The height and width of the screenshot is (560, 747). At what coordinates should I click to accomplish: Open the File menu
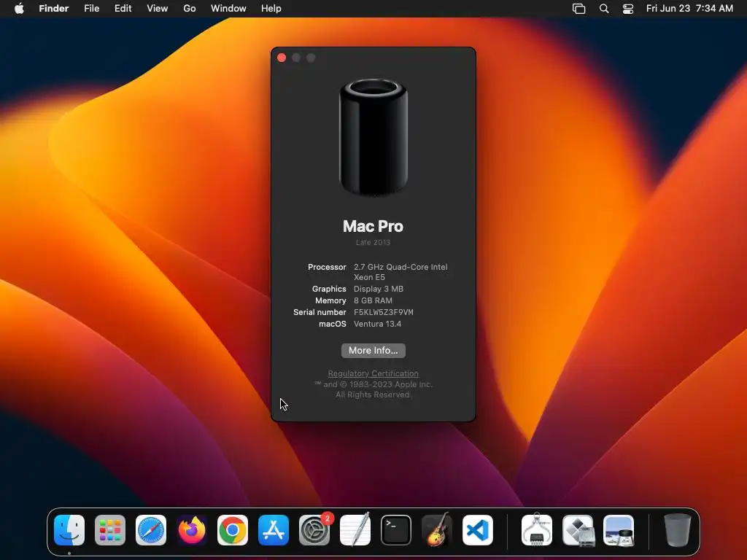click(x=91, y=9)
